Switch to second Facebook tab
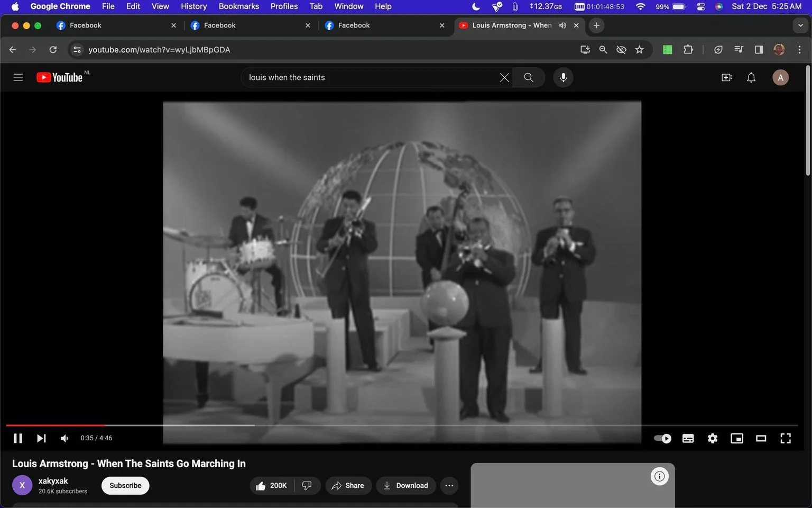The image size is (812, 508). pos(251,25)
